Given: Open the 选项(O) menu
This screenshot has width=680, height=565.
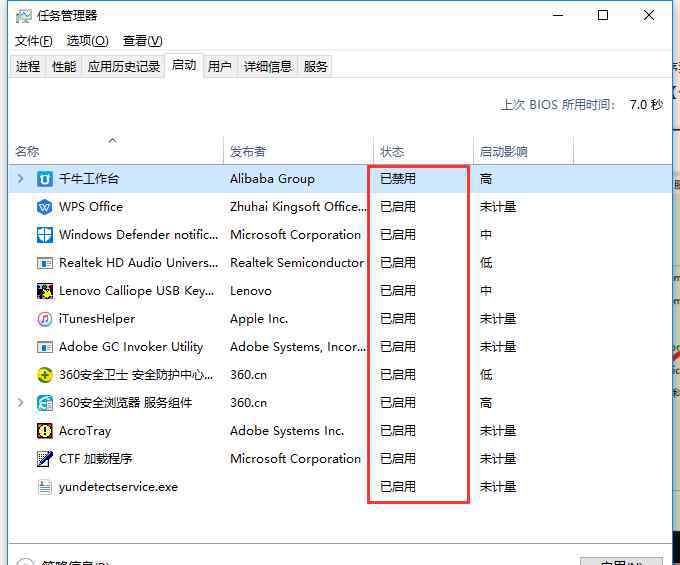Looking at the screenshot, I should tap(87, 41).
